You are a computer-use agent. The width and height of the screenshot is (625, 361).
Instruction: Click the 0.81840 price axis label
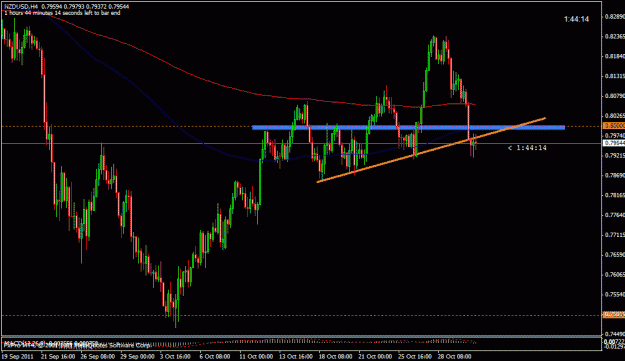[615, 56]
